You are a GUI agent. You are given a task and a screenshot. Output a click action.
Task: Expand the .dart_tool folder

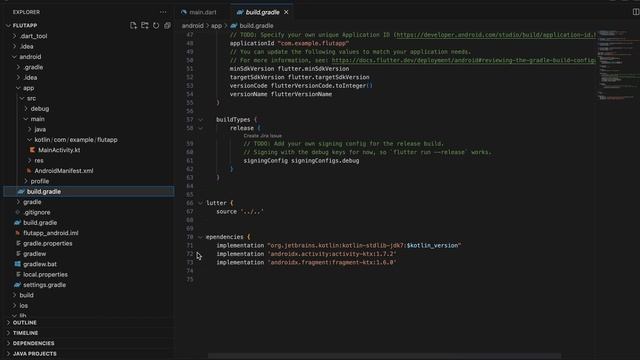[x=33, y=36]
